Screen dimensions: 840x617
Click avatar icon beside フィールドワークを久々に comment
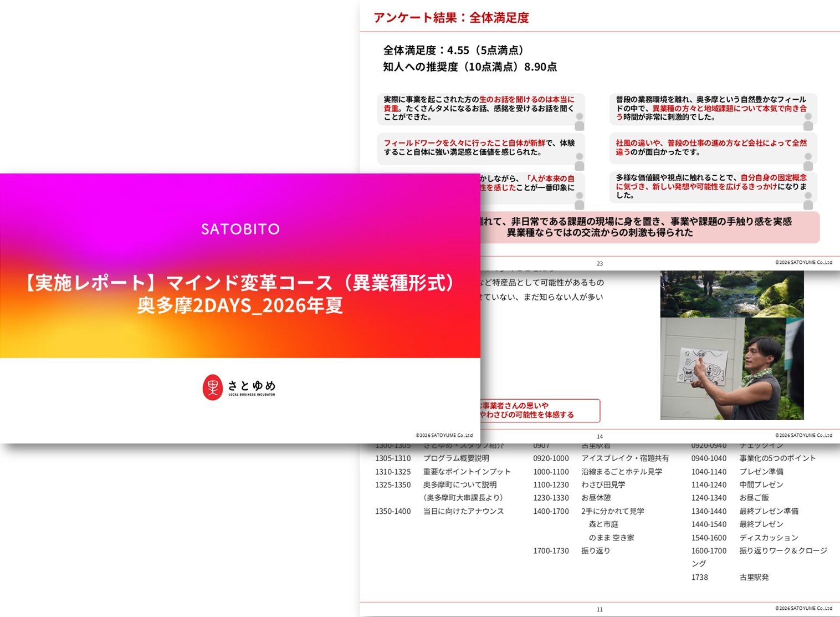pos(580,161)
